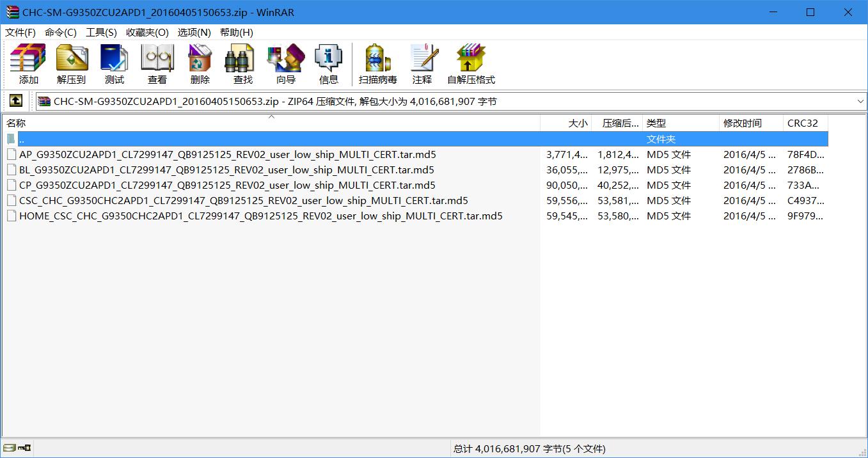Click the 添加 (Add) toolbar icon
Image resolution: width=868 pixels, height=458 pixels.
(x=28, y=64)
